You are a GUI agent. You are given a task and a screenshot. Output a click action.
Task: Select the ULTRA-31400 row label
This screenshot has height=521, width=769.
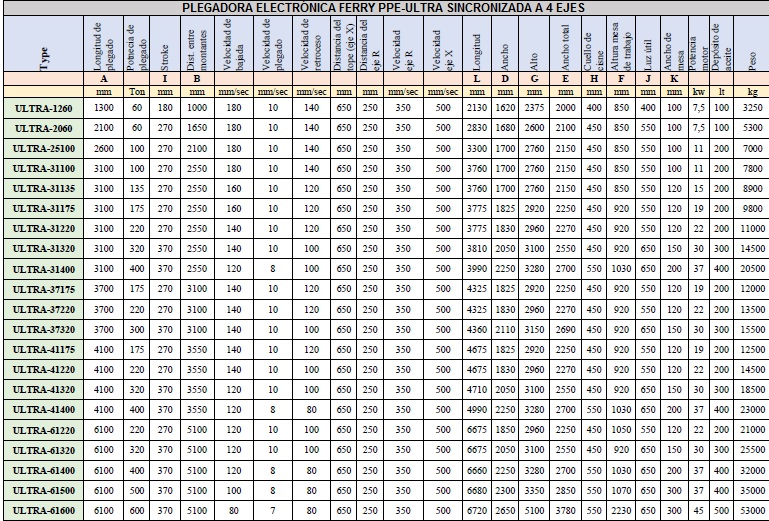point(43,269)
